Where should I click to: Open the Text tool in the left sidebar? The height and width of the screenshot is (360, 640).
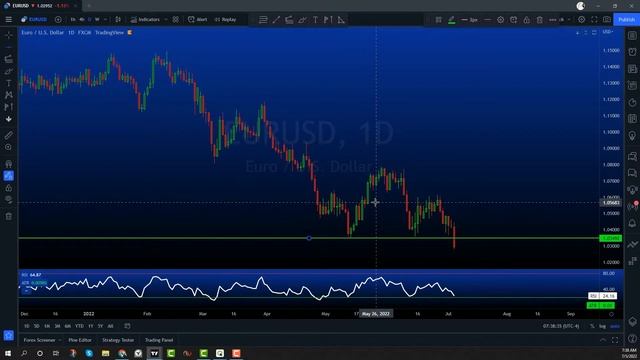9,83
